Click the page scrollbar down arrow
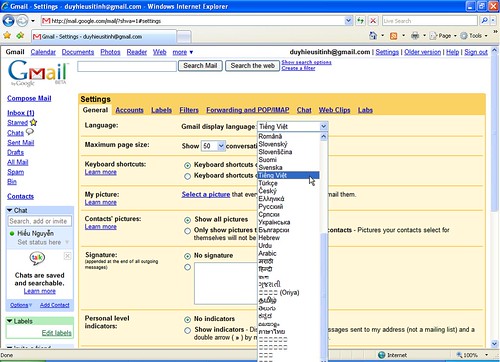Image resolution: width=500 pixels, height=362 pixels. click(494, 344)
